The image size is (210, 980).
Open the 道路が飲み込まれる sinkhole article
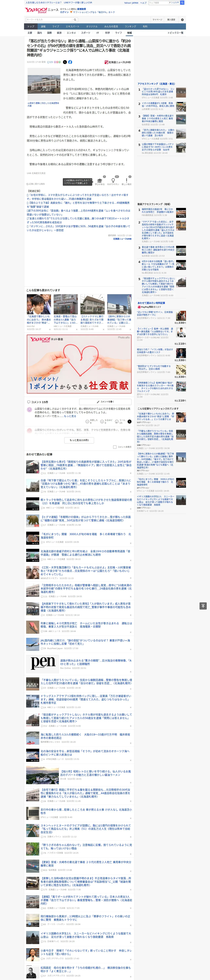pos(96,662)
